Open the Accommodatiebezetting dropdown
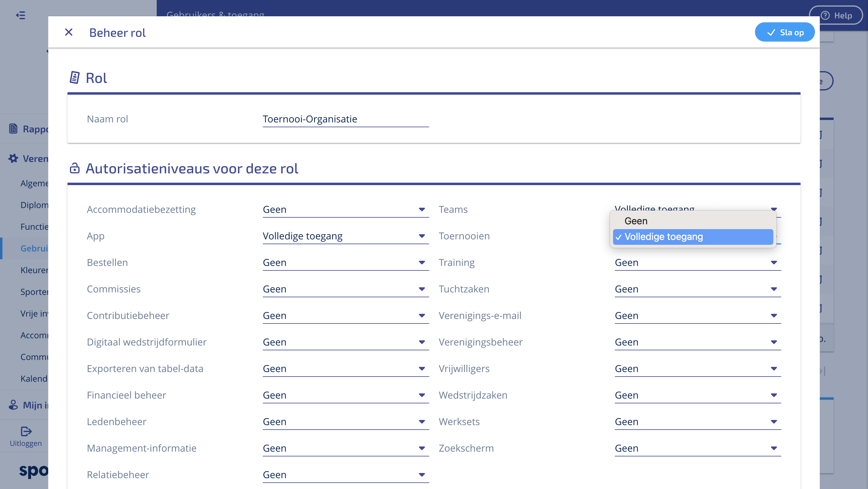The width and height of the screenshot is (868, 489). pos(345,210)
